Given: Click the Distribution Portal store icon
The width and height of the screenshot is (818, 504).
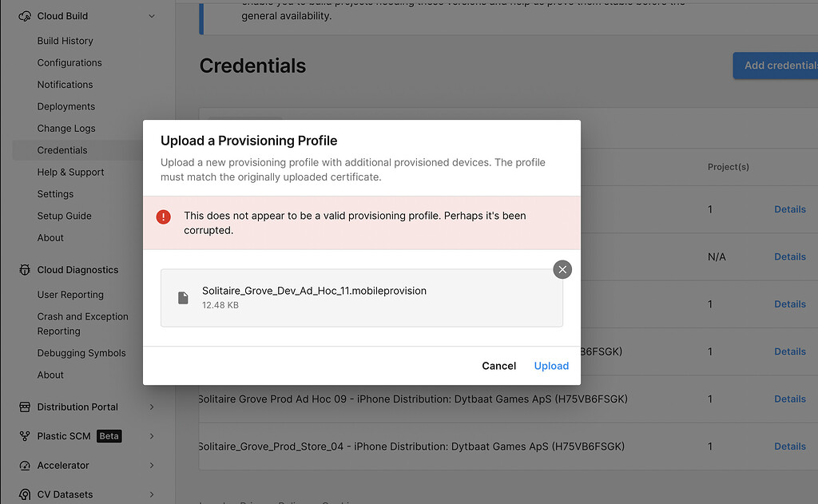Looking at the screenshot, I should click(25, 407).
